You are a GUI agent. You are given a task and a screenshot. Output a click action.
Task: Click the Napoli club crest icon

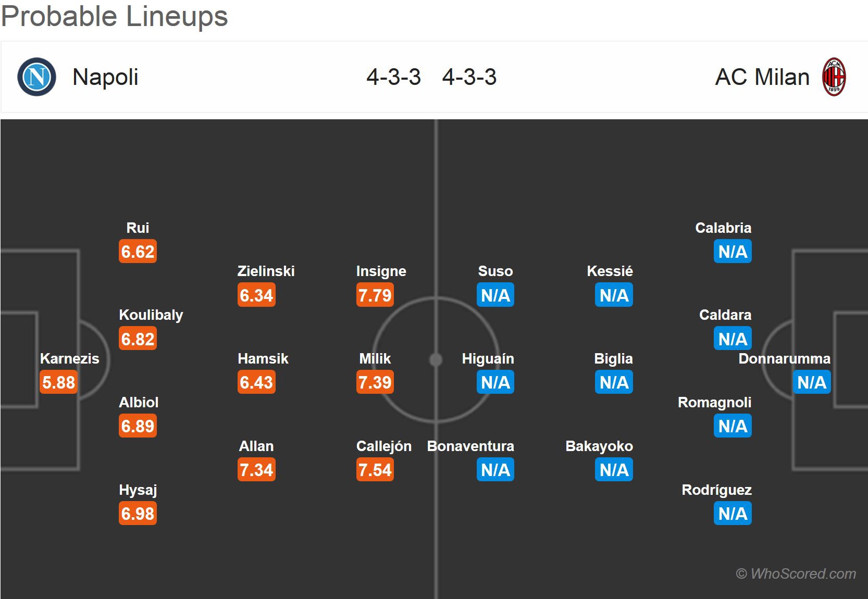click(x=36, y=77)
